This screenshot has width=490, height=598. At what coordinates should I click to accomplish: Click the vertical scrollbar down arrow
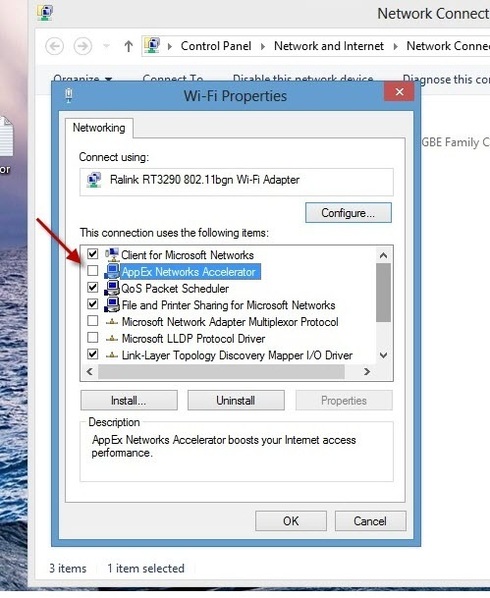tap(384, 355)
